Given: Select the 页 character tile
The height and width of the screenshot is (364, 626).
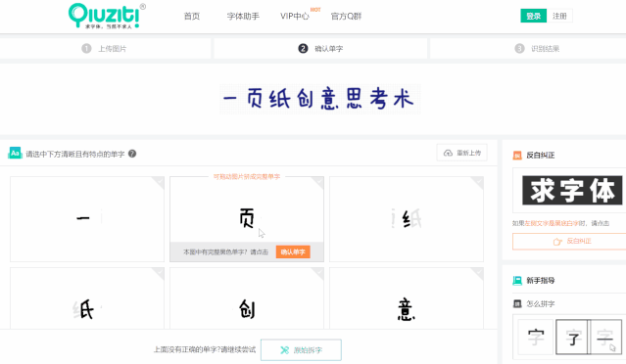Looking at the screenshot, I should coord(247,219).
